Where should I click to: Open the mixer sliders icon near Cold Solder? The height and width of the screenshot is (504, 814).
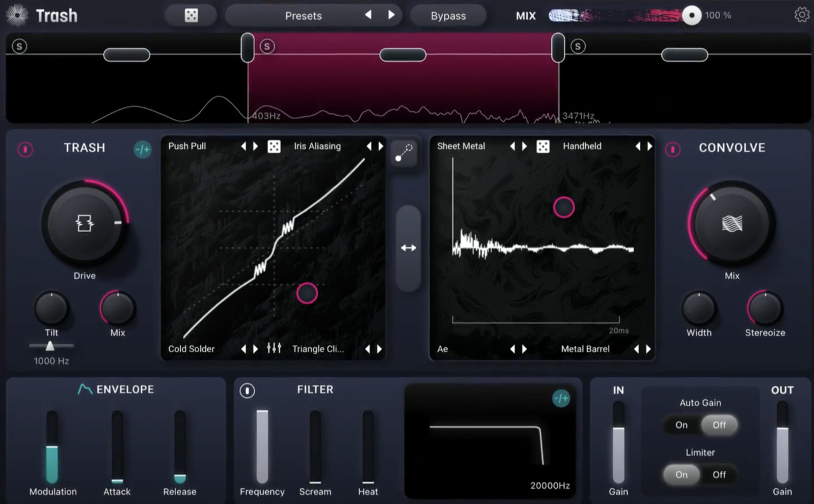(x=274, y=348)
